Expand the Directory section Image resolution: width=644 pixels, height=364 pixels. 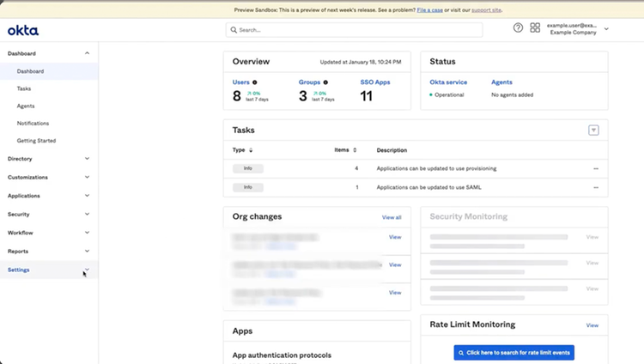(x=48, y=159)
